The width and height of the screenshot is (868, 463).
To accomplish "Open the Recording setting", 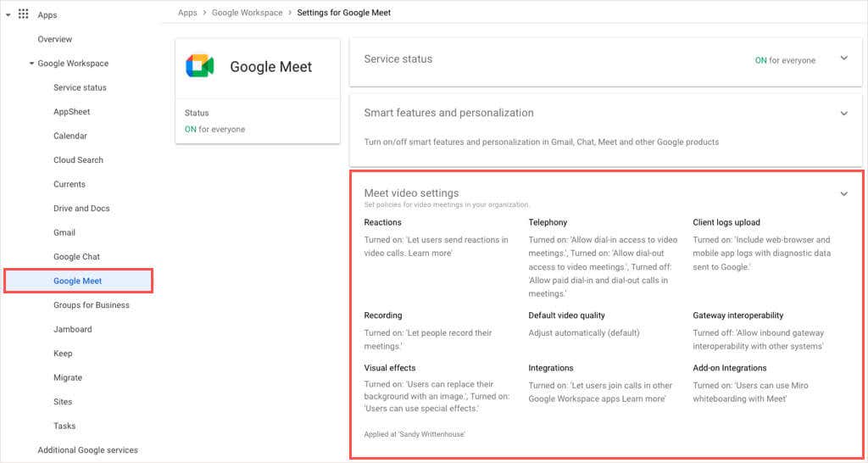I will pyautogui.click(x=382, y=315).
